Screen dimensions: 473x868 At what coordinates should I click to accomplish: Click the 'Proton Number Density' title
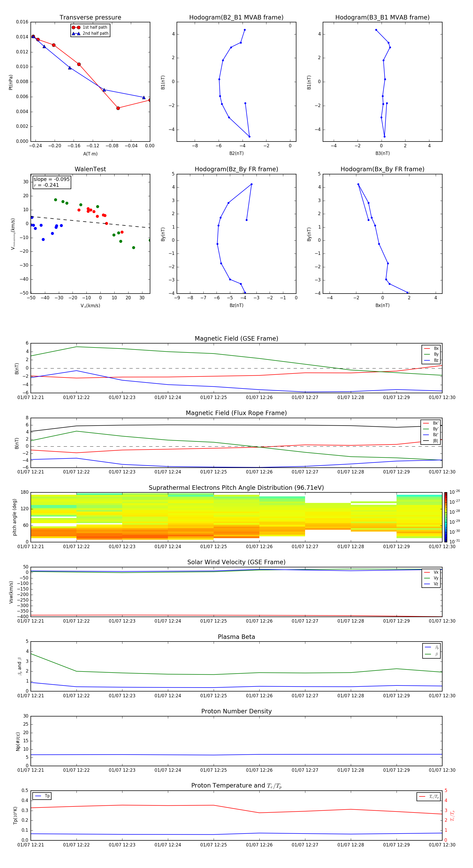[236, 711]
